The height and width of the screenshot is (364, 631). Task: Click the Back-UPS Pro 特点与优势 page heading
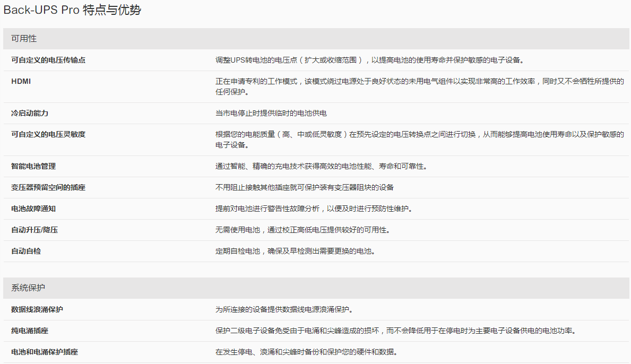click(x=73, y=10)
